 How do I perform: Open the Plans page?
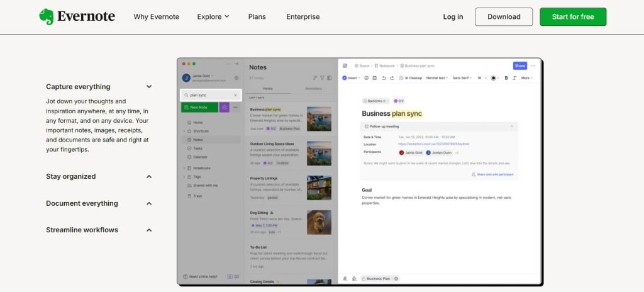pos(257,17)
